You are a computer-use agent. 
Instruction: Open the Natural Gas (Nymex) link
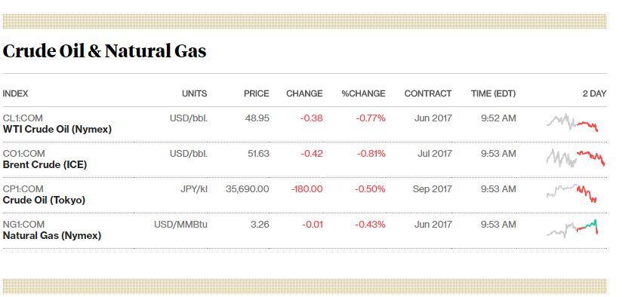(x=52, y=236)
